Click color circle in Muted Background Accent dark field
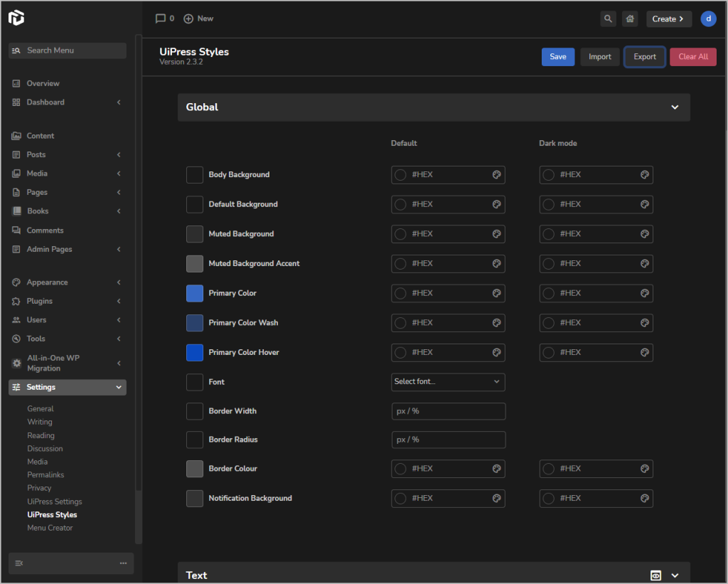Image resolution: width=728 pixels, height=584 pixels. [548, 263]
